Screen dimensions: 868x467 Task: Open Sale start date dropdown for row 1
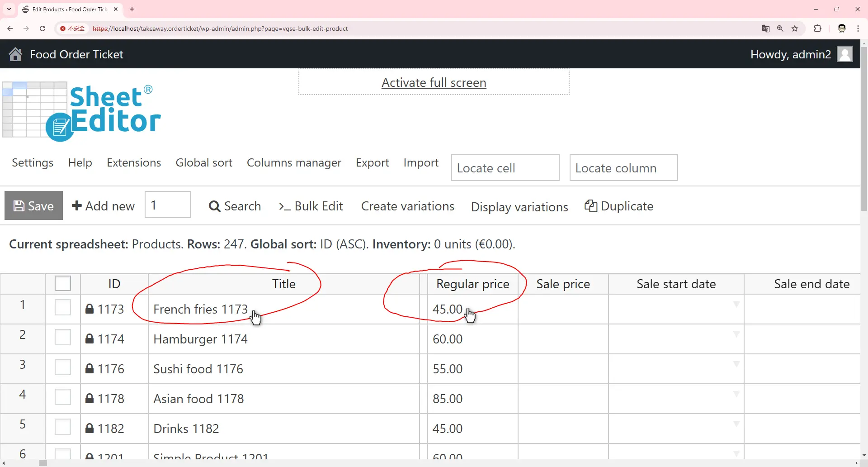click(736, 305)
